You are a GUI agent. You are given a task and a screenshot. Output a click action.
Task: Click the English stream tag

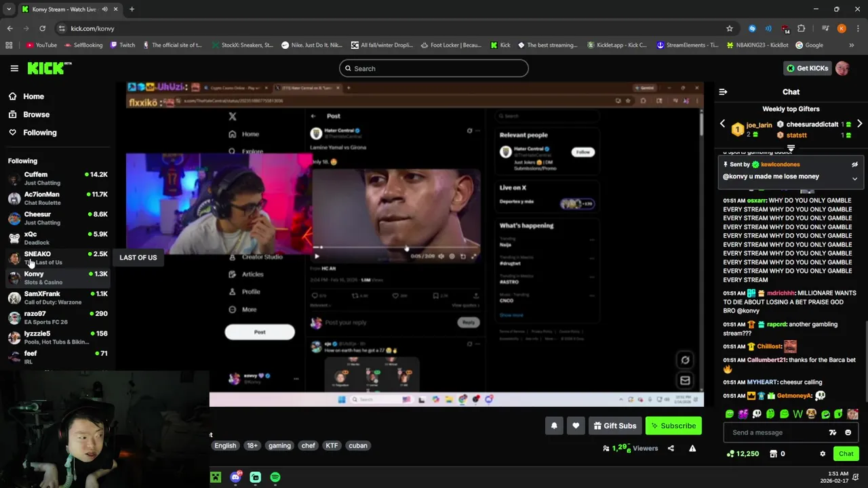tap(225, 446)
